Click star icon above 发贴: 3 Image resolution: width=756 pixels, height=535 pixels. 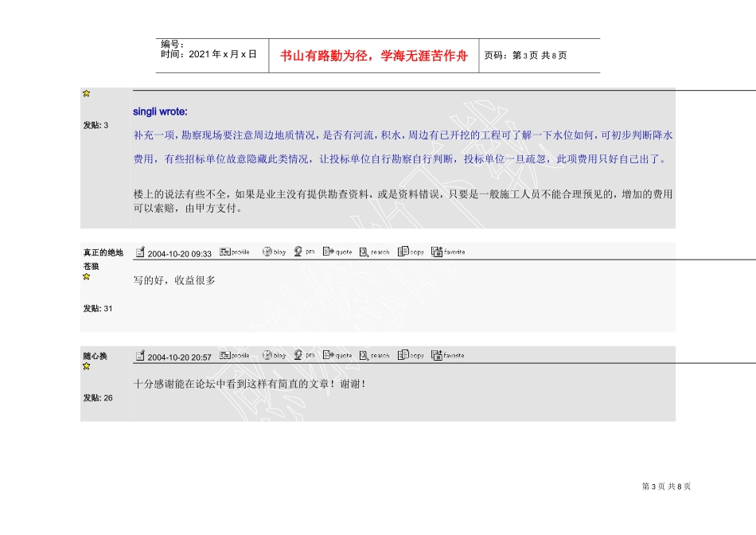(x=86, y=94)
